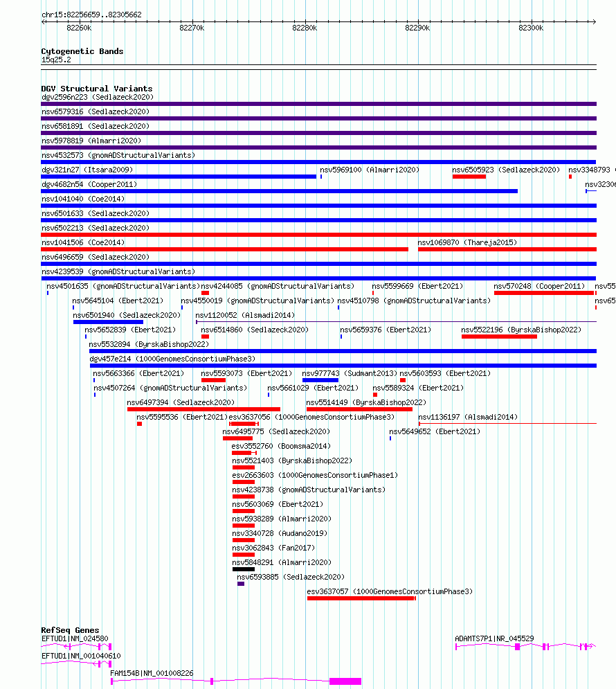
Task: Select nsv4238738 (gnomADStructuralVariants) label
Action: (x=309, y=490)
